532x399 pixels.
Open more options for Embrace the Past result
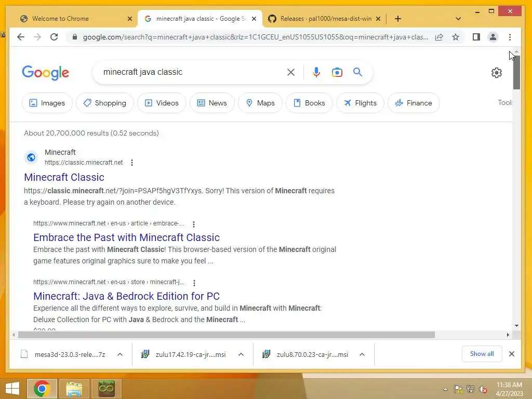[194, 224]
